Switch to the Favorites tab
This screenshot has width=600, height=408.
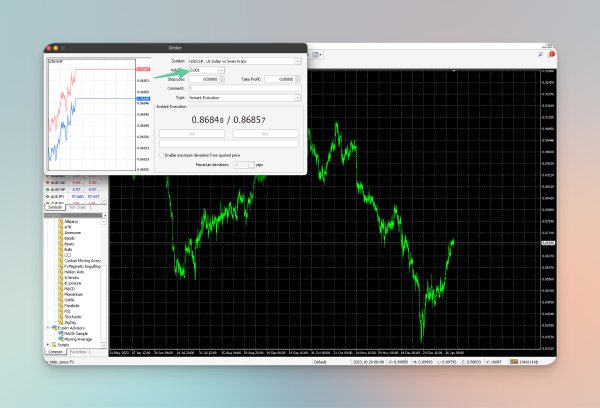click(x=78, y=352)
